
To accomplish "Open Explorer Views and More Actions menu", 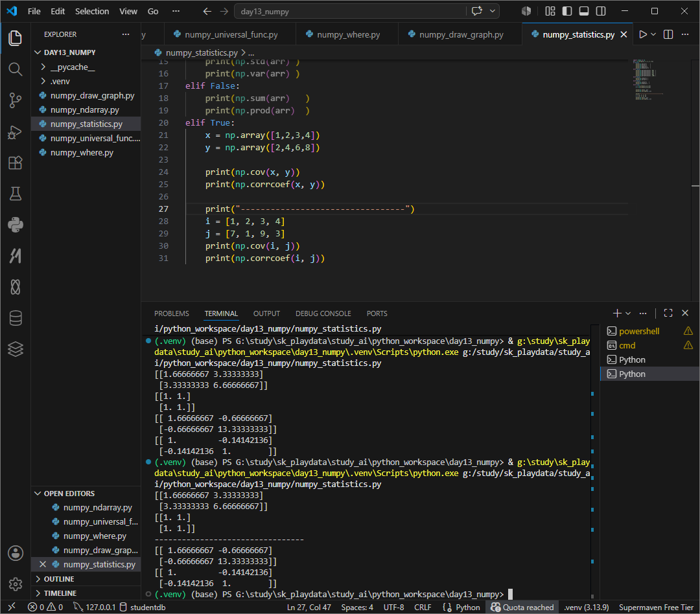I will tap(126, 34).
